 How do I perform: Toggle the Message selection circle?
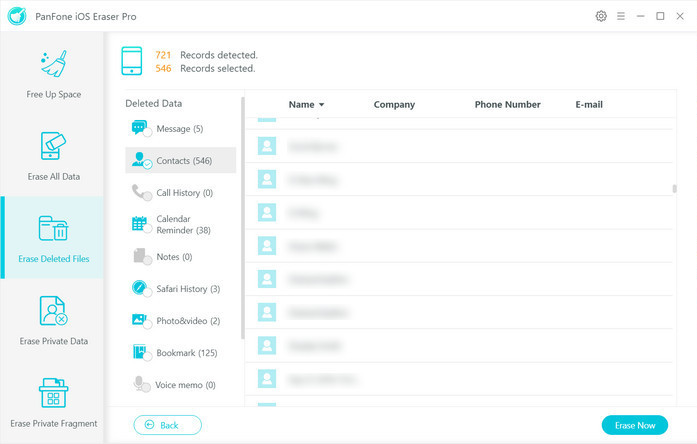(148, 132)
